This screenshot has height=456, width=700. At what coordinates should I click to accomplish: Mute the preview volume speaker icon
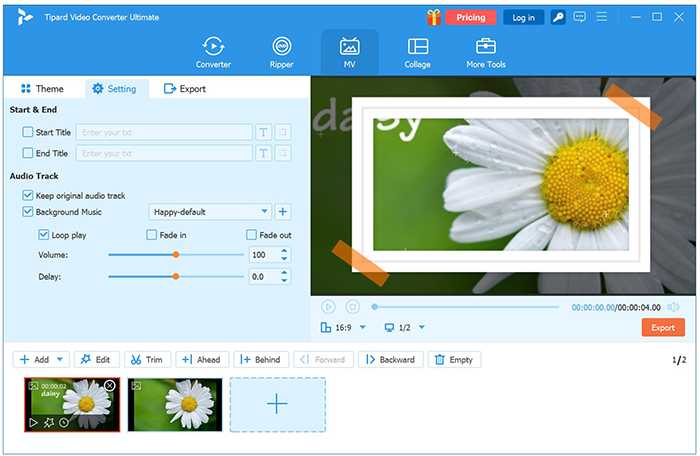[x=674, y=307]
